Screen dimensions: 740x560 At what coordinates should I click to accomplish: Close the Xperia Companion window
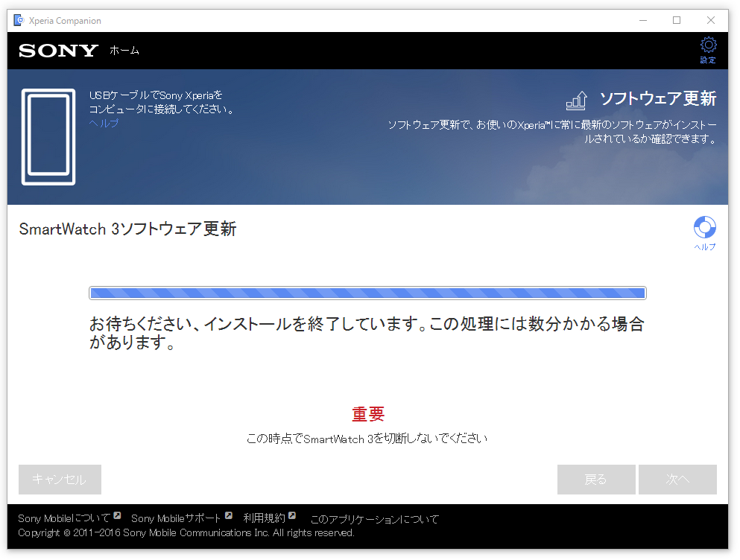711,20
